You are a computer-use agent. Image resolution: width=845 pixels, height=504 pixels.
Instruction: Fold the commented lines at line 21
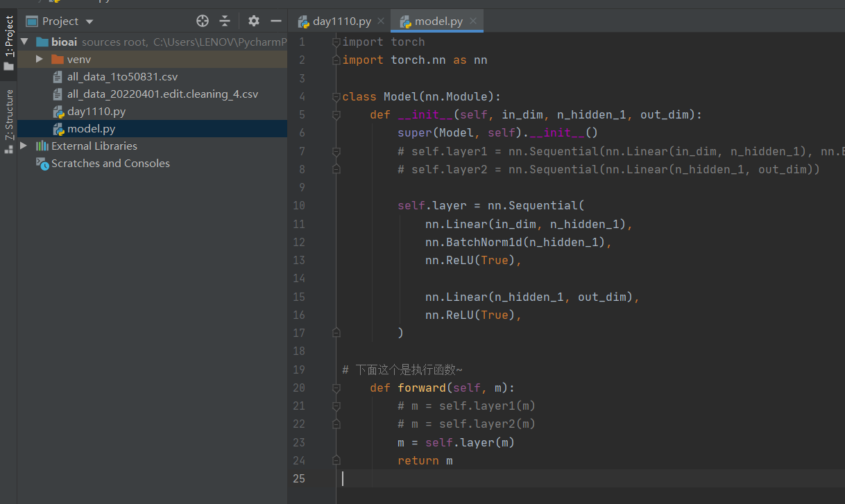tap(336, 406)
